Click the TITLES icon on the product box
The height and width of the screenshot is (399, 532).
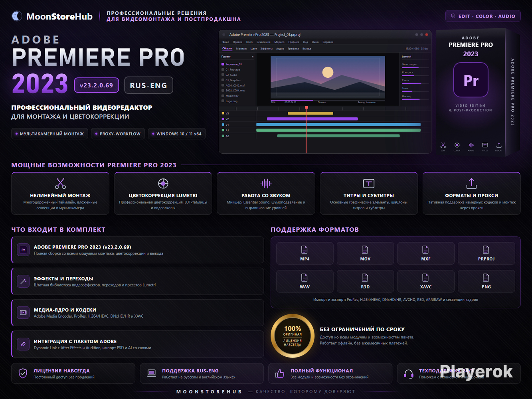pyautogui.click(x=485, y=145)
